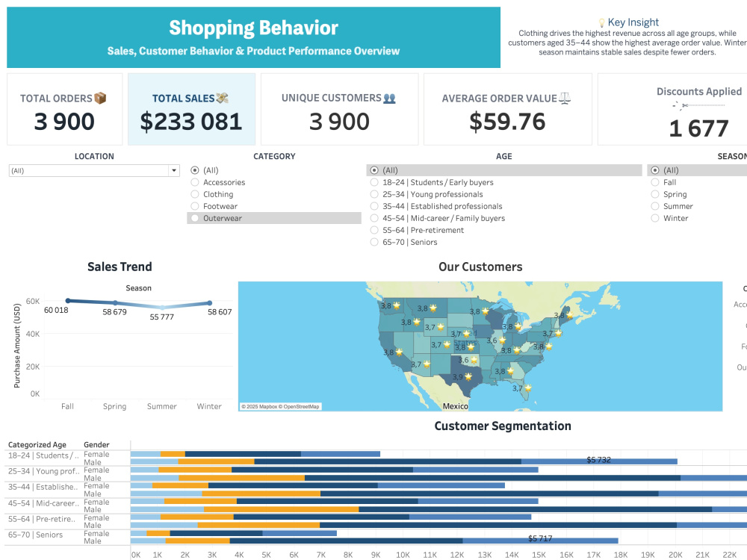Filter season to Summer
This screenshot has width=747, height=560.
(655, 206)
